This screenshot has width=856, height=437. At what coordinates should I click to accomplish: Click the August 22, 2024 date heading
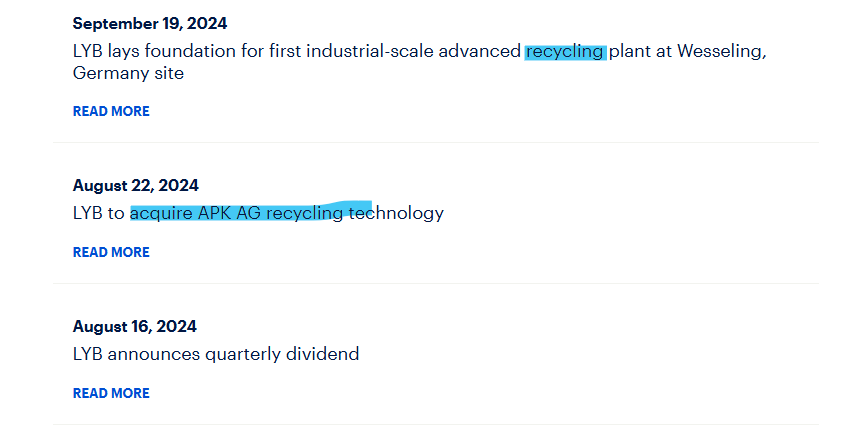tap(135, 186)
